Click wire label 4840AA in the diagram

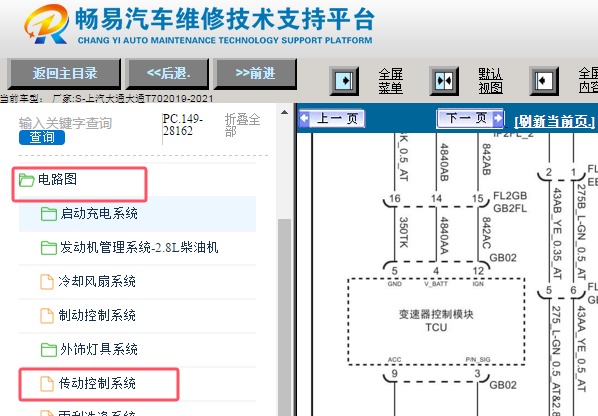click(444, 235)
